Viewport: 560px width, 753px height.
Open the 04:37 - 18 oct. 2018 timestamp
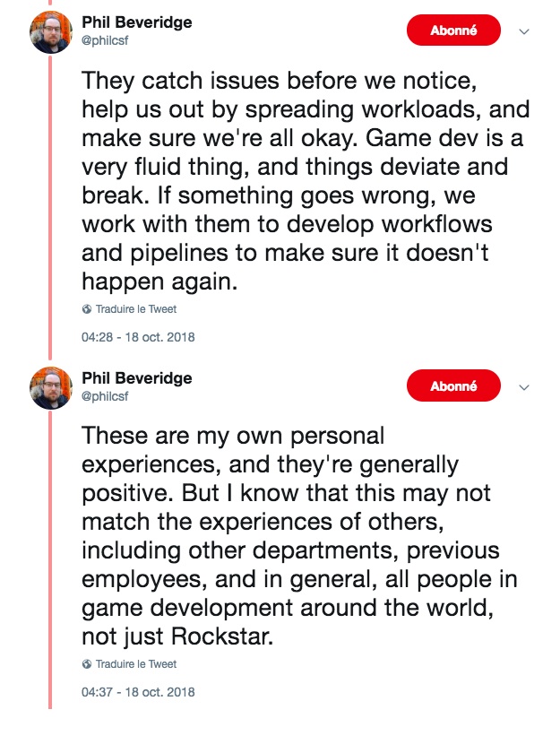[138, 693]
